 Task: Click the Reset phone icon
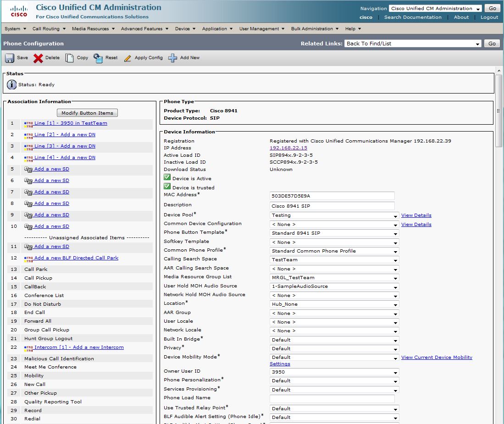[98, 58]
